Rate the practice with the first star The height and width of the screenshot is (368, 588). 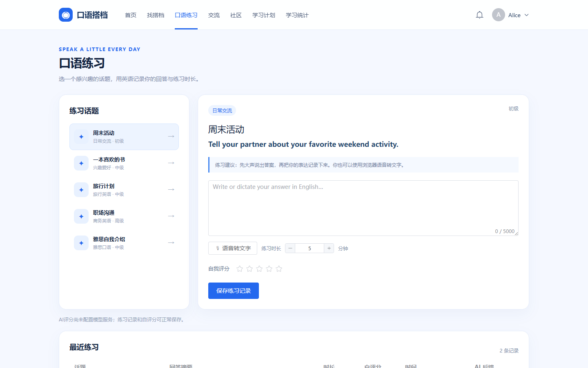240,269
